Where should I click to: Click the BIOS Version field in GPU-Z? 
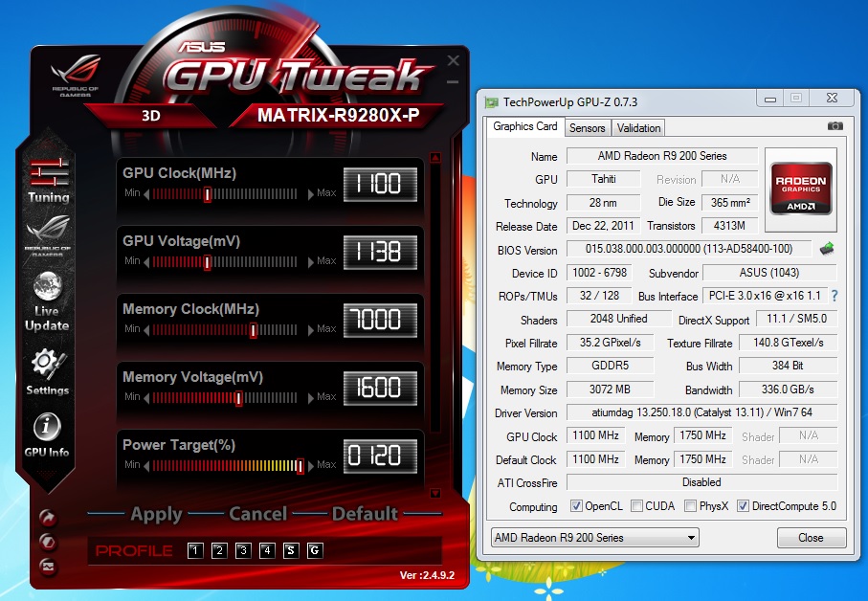click(689, 249)
